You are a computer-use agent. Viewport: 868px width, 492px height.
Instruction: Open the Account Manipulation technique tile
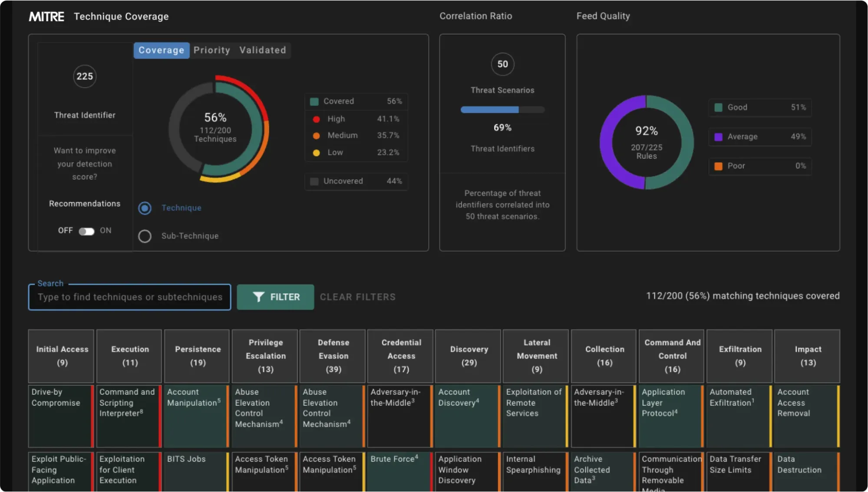(x=197, y=416)
